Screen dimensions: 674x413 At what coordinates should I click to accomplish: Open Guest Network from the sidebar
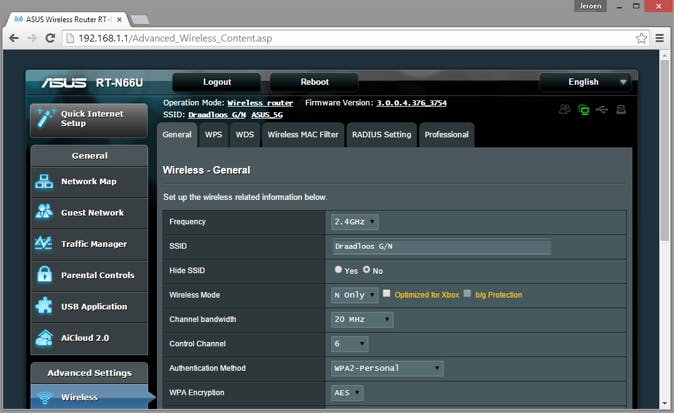pos(92,212)
